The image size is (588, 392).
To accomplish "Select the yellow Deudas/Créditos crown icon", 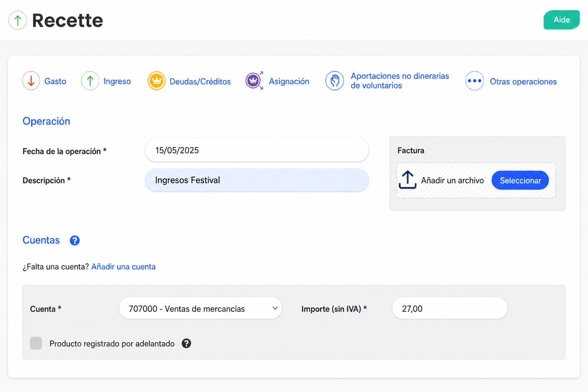I will pyautogui.click(x=157, y=81).
